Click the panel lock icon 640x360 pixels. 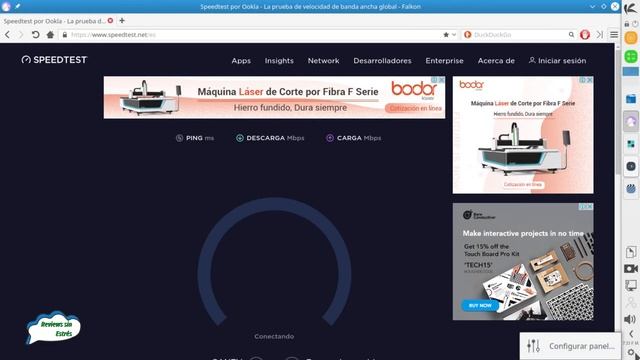(x=627, y=24)
